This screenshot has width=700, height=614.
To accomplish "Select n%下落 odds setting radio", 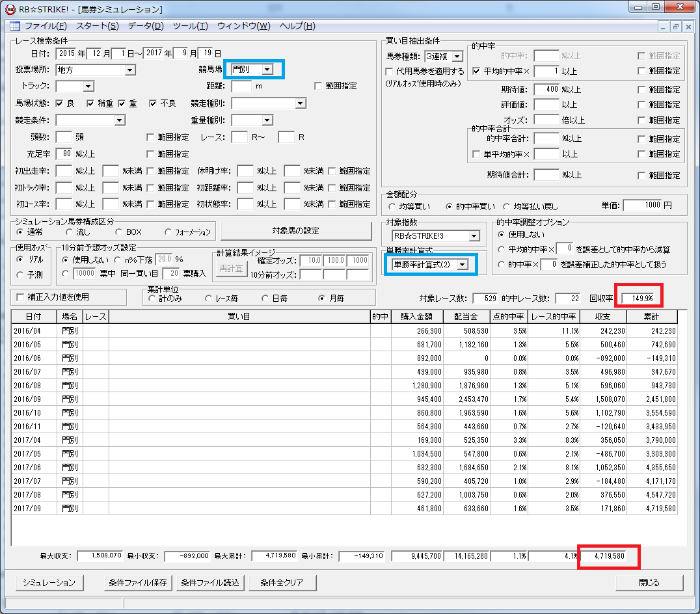I will 117,260.
